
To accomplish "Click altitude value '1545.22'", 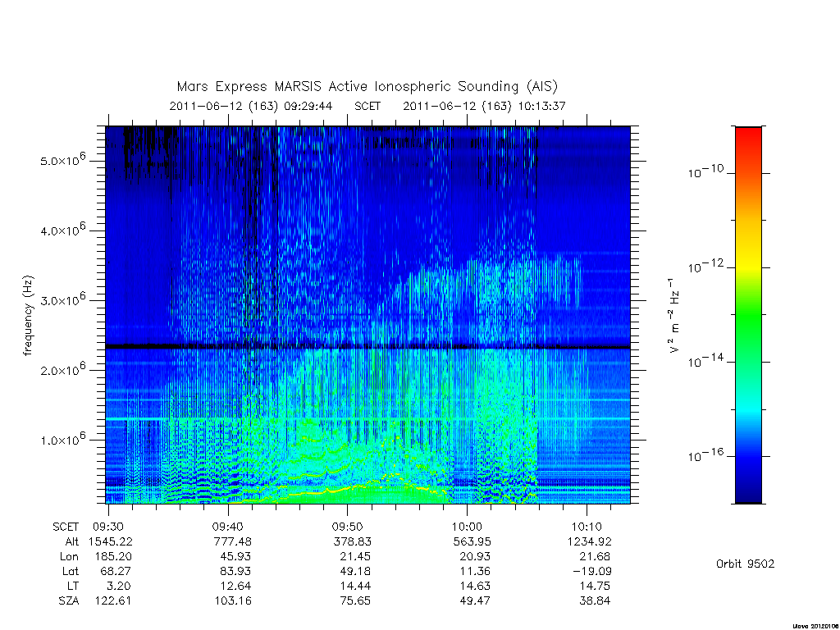I will point(111,541).
